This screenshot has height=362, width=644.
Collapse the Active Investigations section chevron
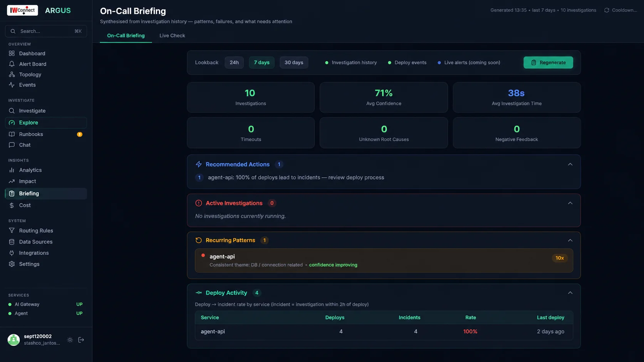[570, 203]
